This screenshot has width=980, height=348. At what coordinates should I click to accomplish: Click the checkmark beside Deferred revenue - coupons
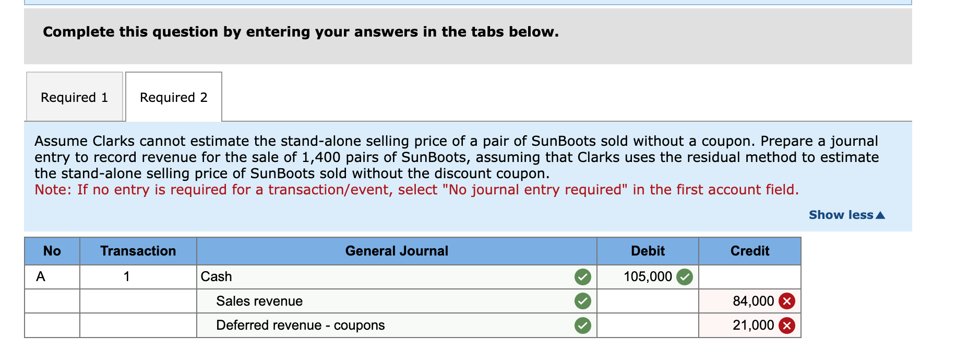[x=583, y=324]
